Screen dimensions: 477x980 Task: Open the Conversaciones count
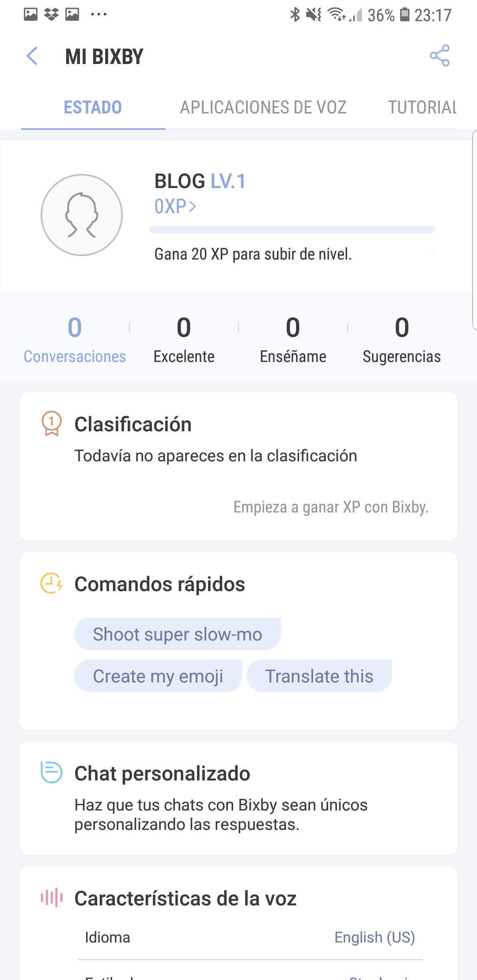(x=75, y=338)
